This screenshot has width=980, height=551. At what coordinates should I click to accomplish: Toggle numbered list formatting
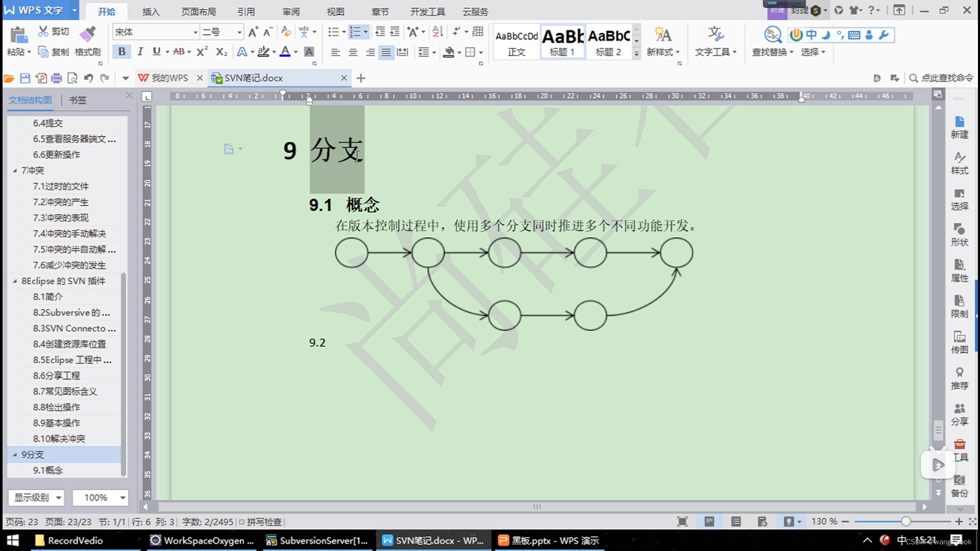[355, 32]
